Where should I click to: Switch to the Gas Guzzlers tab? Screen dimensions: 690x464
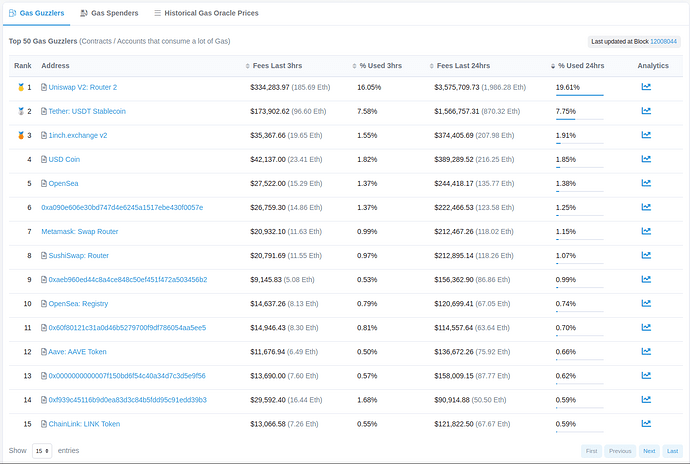(37, 13)
